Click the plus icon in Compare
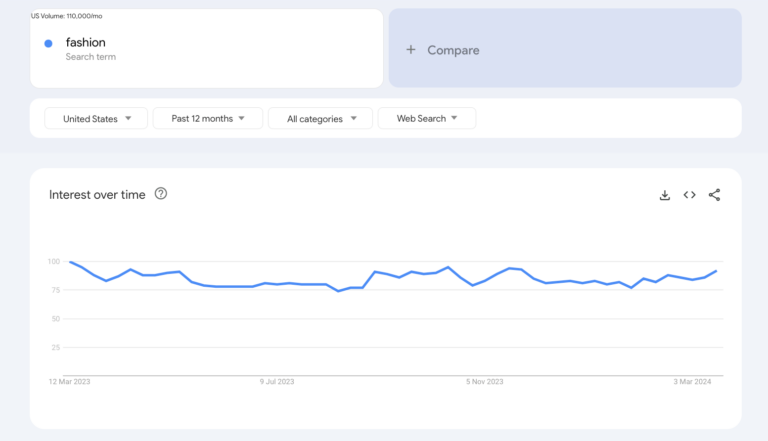Viewport: 768px width, 441px height. pyautogui.click(x=411, y=49)
